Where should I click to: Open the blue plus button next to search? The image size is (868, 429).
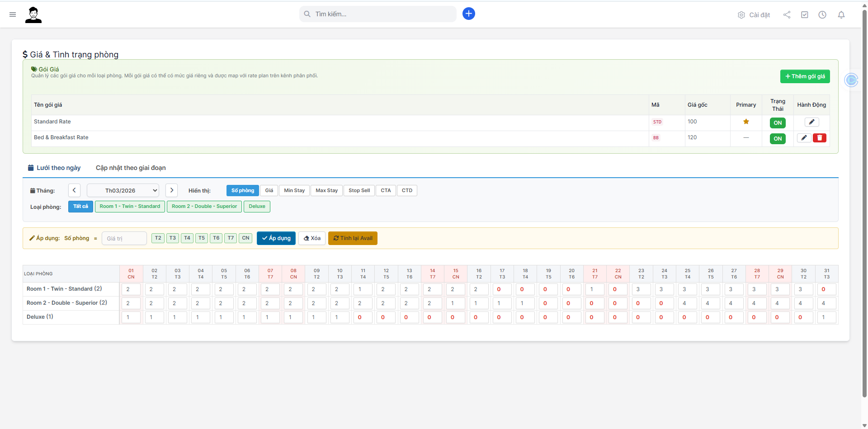(x=468, y=14)
